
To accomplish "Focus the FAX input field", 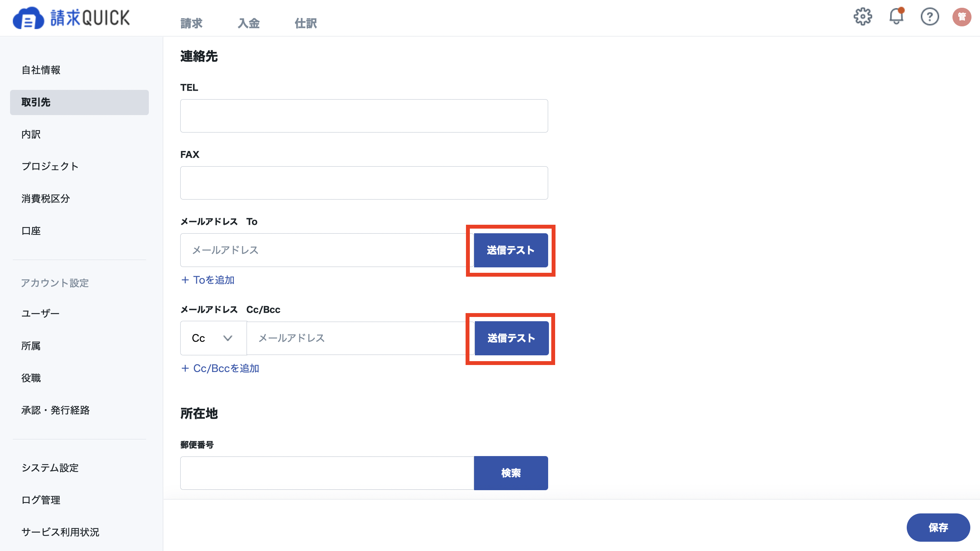I will [x=364, y=183].
